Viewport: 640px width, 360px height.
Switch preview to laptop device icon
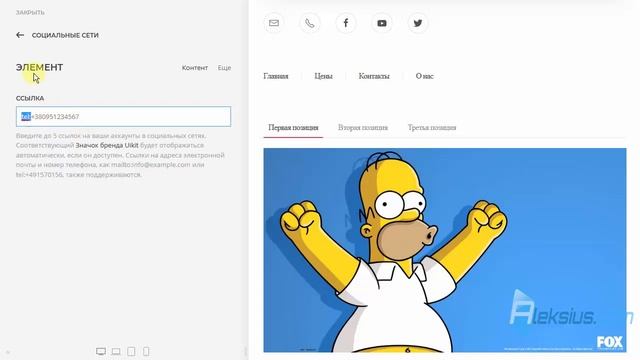[116, 351]
